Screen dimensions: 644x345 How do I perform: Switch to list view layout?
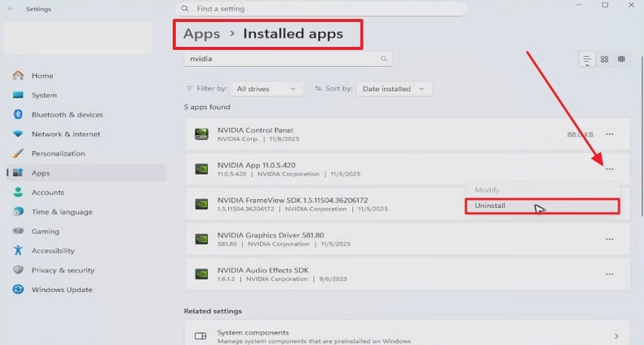click(x=587, y=60)
